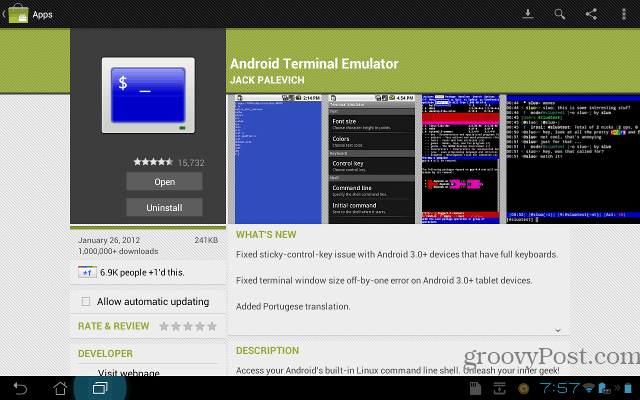View the blue terminal screenshot thumbnail

[278, 159]
